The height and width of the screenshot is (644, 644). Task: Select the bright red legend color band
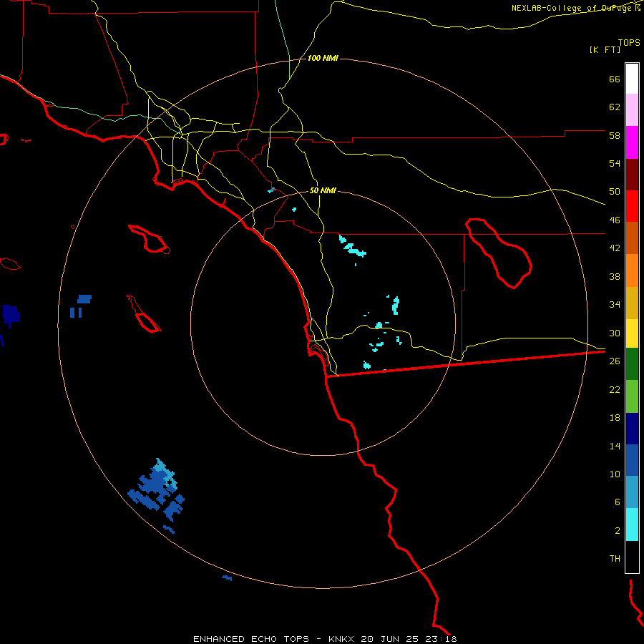pos(632,207)
